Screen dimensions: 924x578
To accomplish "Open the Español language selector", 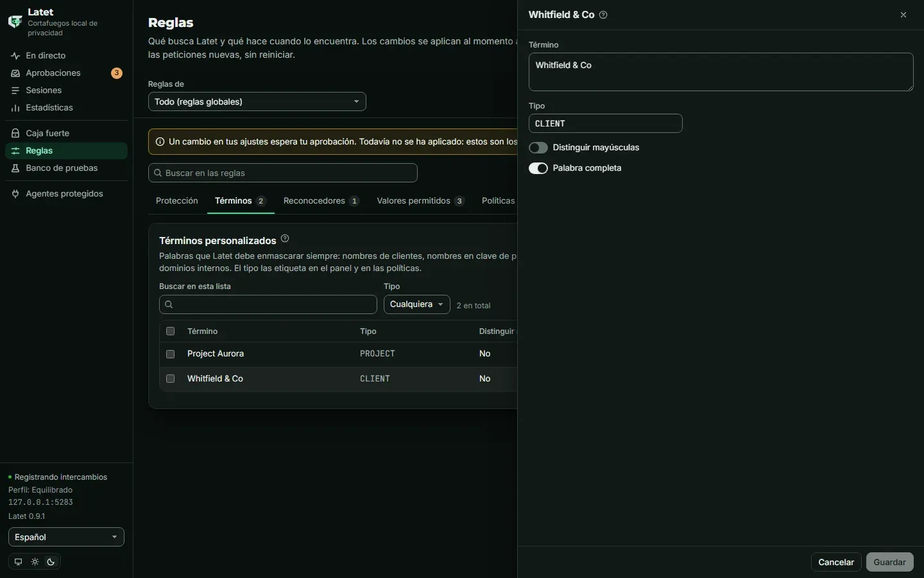I will tap(66, 537).
